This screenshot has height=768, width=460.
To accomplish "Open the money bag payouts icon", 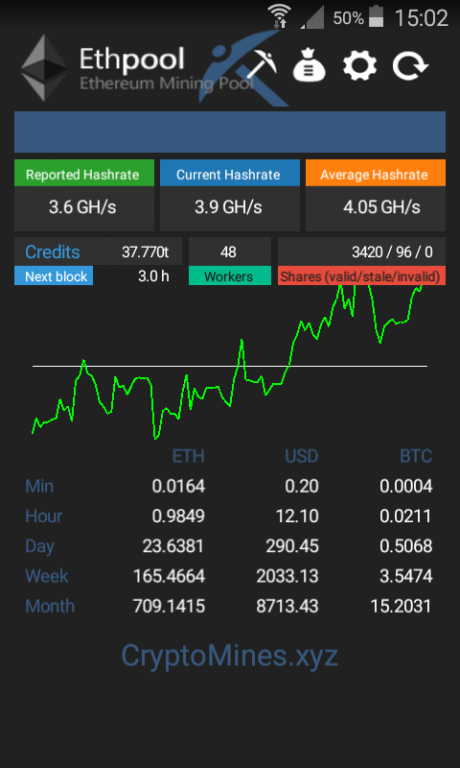I will click(309, 65).
